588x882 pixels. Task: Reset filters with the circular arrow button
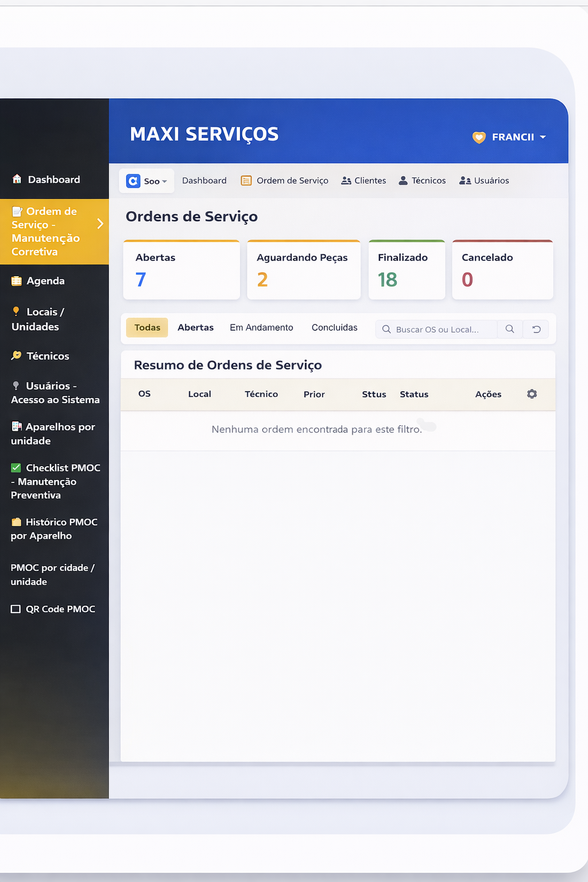(x=536, y=329)
